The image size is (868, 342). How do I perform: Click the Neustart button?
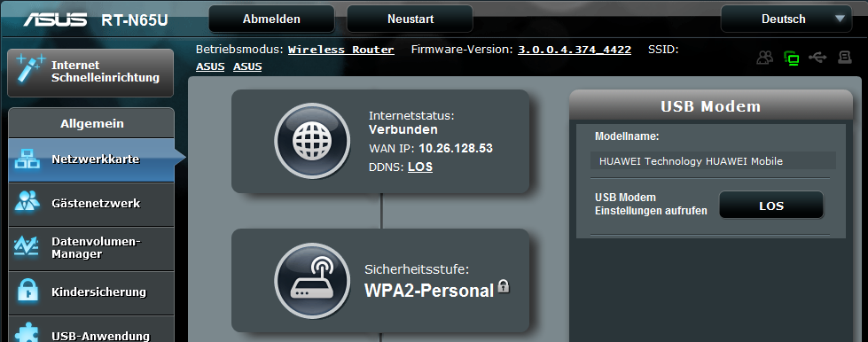point(411,19)
